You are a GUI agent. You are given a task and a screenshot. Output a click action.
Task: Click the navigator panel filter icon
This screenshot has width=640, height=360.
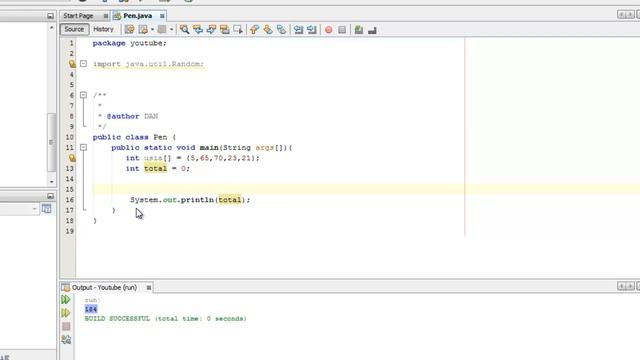click(x=47, y=209)
